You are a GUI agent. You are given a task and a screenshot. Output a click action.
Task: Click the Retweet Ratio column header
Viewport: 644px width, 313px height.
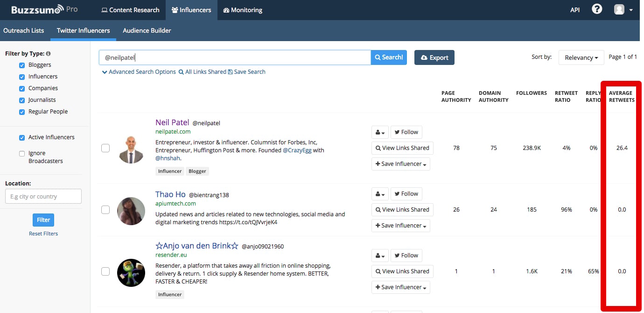pyautogui.click(x=566, y=96)
